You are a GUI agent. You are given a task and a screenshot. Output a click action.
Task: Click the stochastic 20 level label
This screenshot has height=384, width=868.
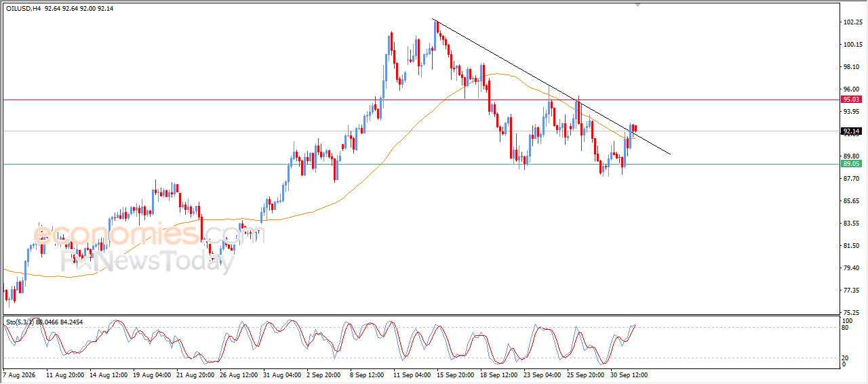point(846,358)
